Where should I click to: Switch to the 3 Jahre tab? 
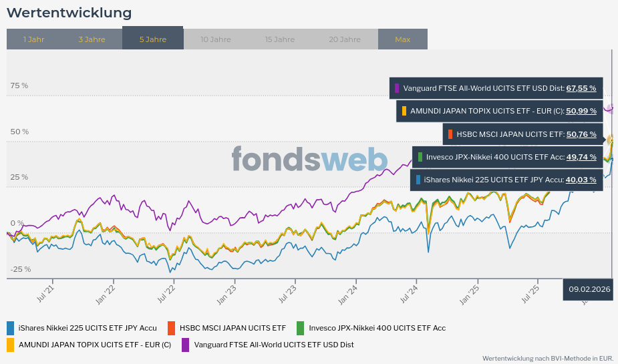[92, 39]
